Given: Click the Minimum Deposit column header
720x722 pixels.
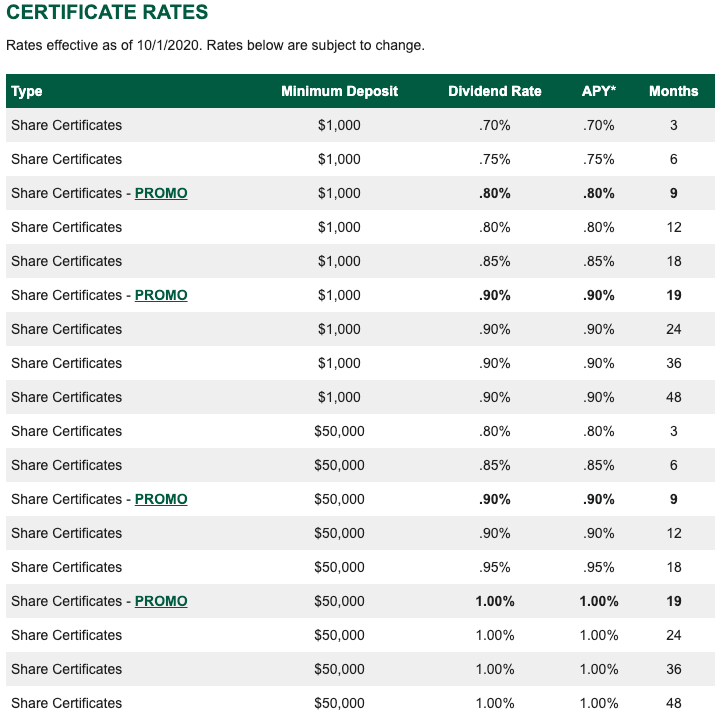Looking at the screenshot, I should click(x=339, y=91).
